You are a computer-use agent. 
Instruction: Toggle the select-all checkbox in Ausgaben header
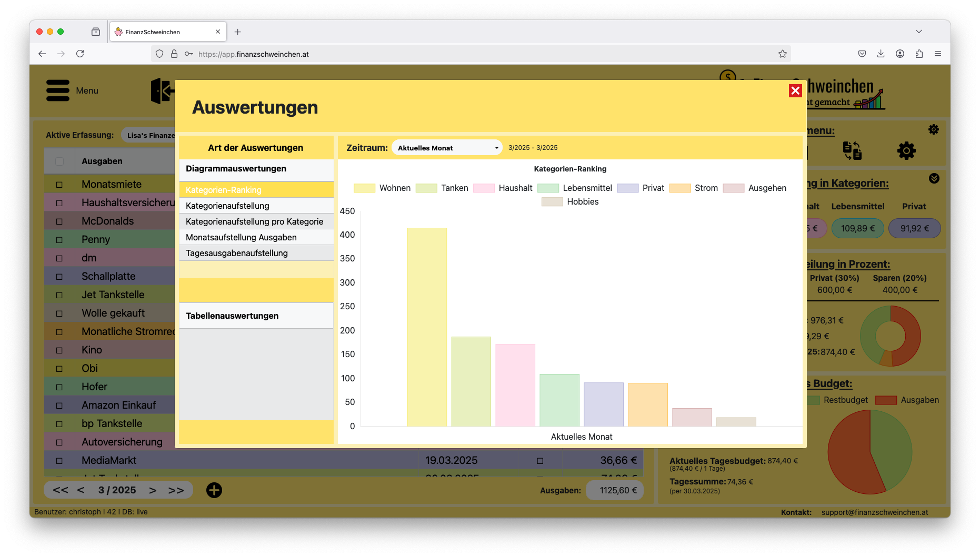[x=59, y=161]
